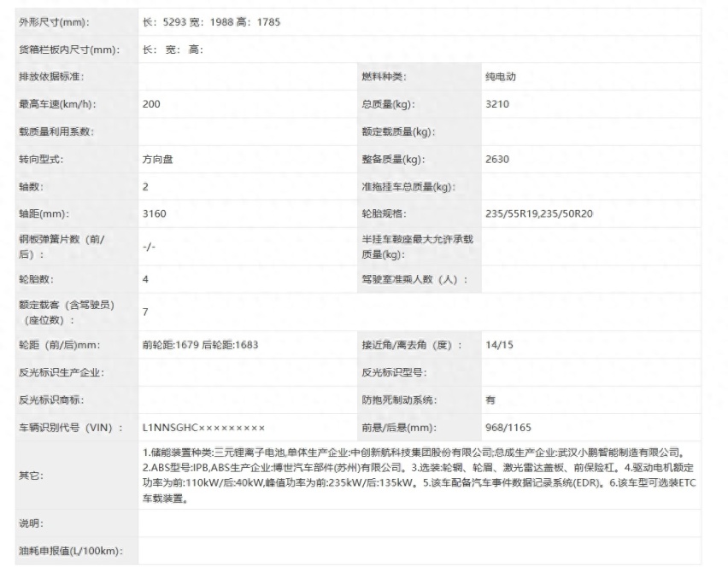
Task: Select track value 前轮距:1679 后轮距:1683
Action: point(200,345)
